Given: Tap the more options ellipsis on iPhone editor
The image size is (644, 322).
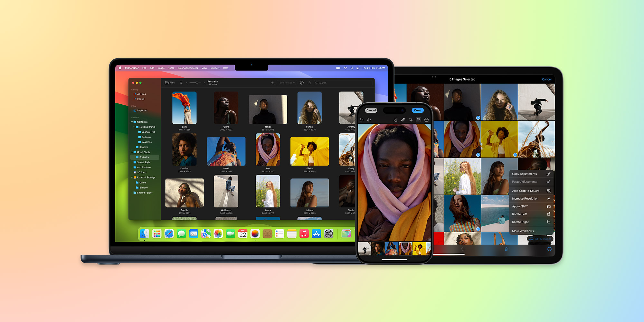Looking at the screenshot, I should 427,119.
